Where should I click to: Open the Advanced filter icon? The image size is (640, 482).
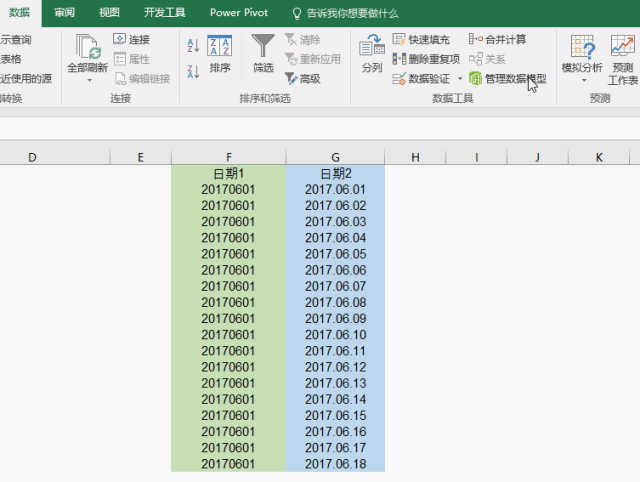pos(291,78)
